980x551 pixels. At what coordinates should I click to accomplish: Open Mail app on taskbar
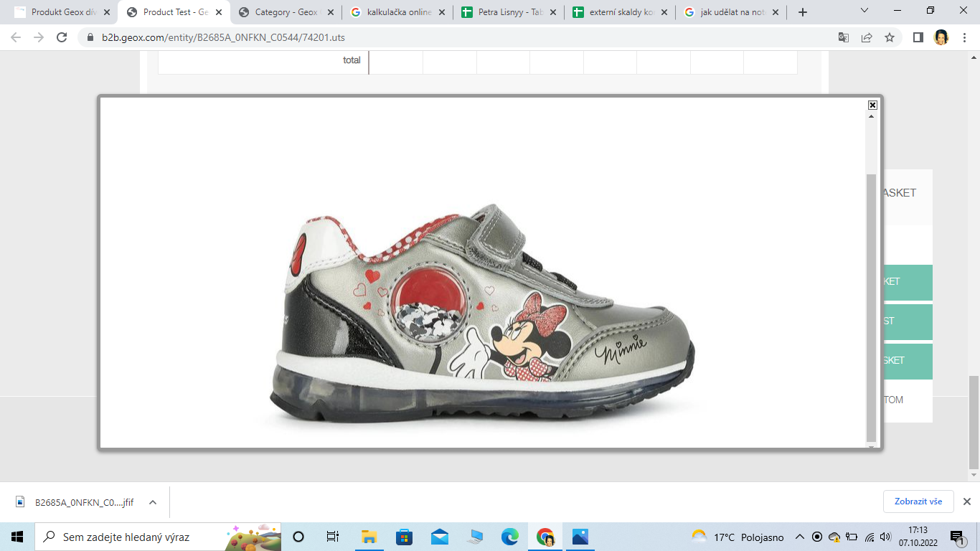440,537
